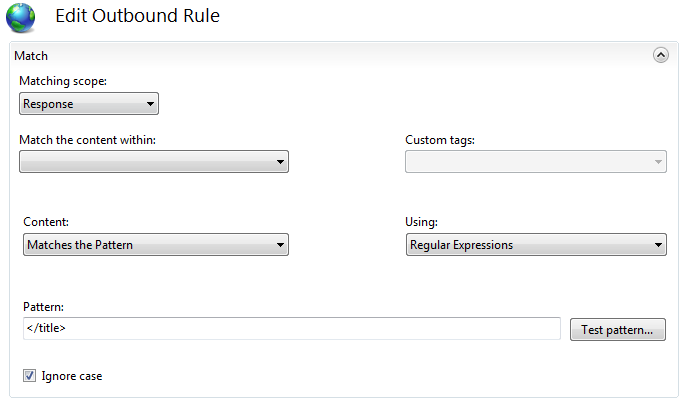Click into the Pattern text field
The image size is (687, 404).
click(x=290, y=329)
